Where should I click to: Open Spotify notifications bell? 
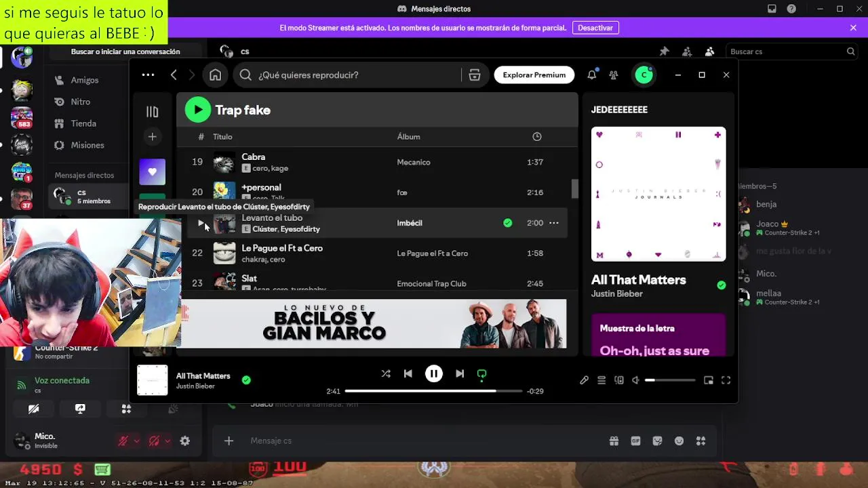pos(592,75)
